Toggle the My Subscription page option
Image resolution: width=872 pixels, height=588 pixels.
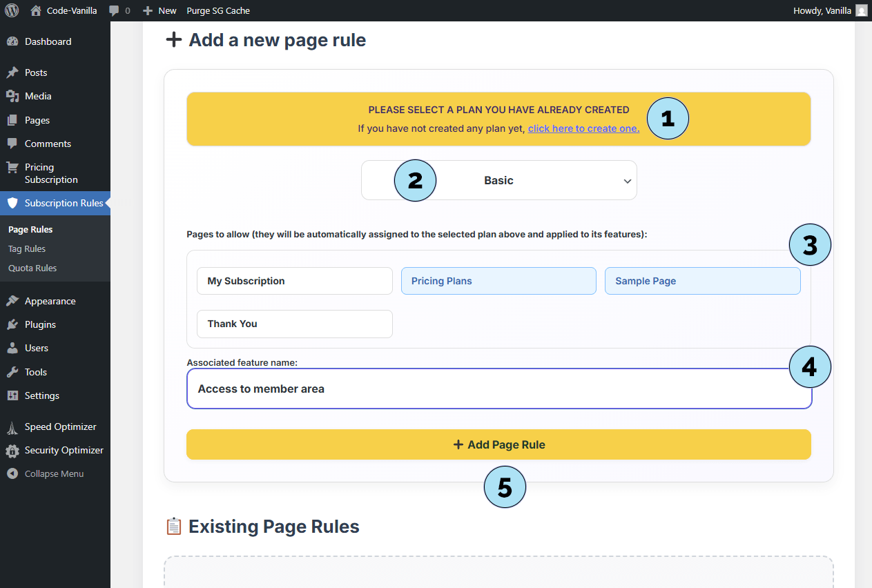tap(294, 281)
